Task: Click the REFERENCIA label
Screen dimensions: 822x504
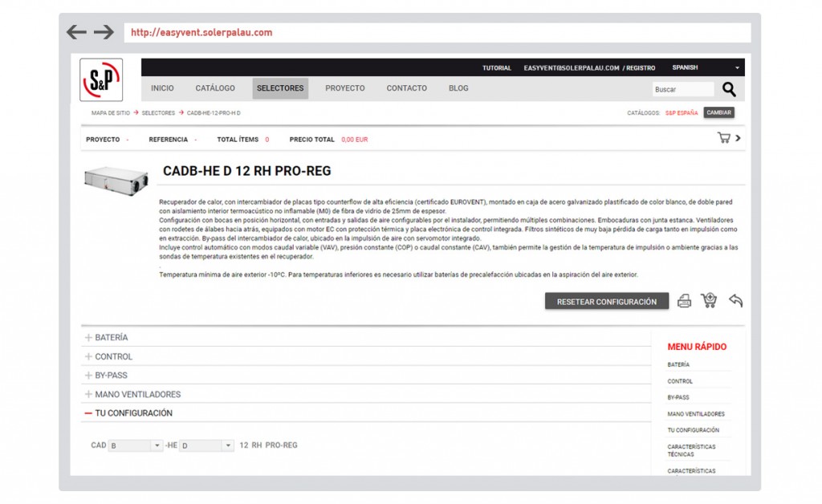Action: point(169,140)
